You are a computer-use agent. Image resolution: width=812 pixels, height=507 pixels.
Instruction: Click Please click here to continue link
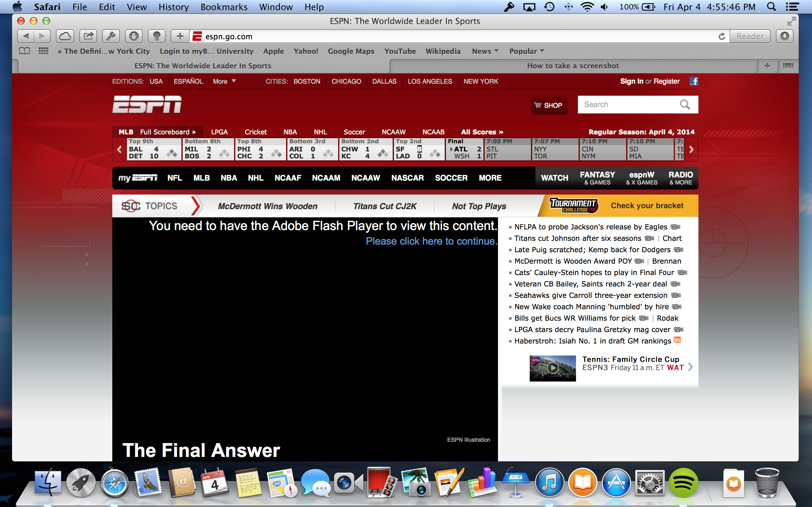[x=431, y=241]
